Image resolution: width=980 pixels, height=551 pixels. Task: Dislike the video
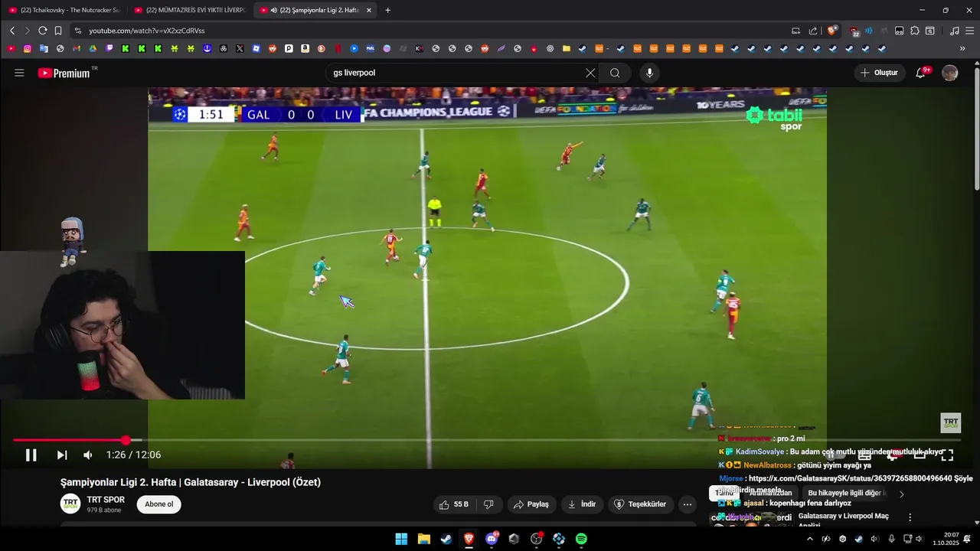[x=488, y=504]
